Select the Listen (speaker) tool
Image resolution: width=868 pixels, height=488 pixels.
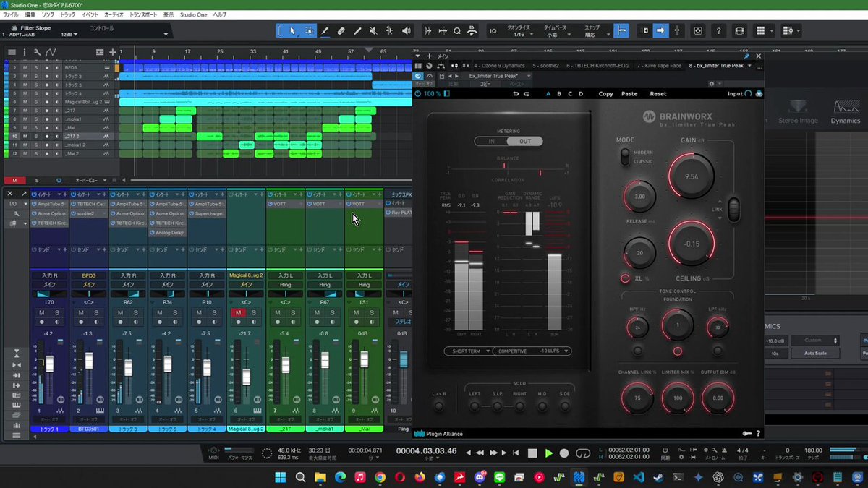click(x=406, y=31)
